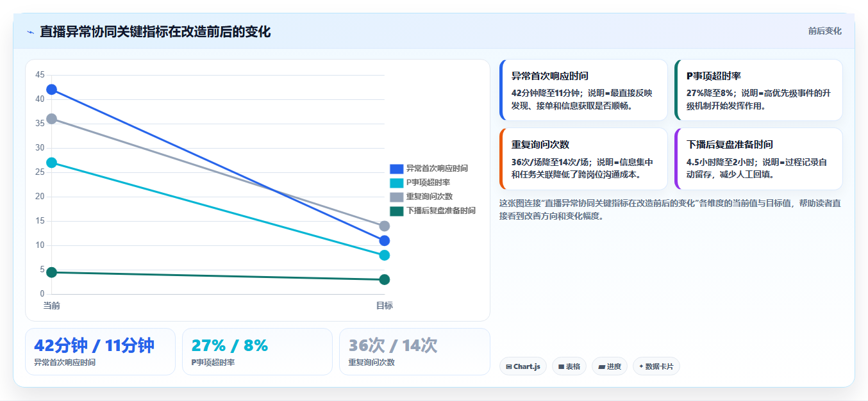Screen dimensions: 868x401
Task: Click the 进度 tag chip
Action: coord(610,366)
